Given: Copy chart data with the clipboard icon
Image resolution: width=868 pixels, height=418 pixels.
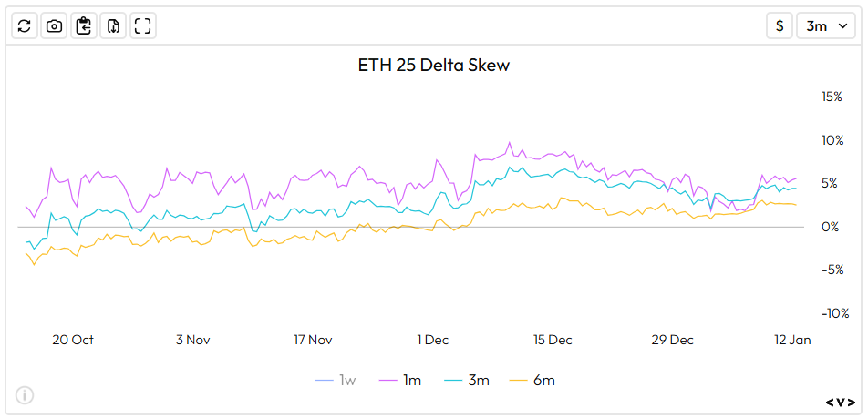Looking at the screenshot, I should point(84,25).
